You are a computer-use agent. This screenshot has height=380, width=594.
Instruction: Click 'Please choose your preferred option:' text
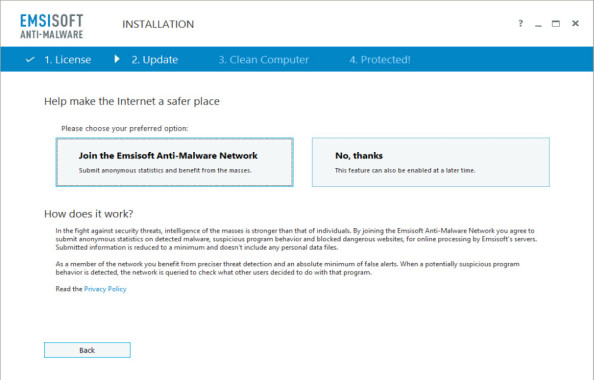pyautogui.click(x=125, y=128)
